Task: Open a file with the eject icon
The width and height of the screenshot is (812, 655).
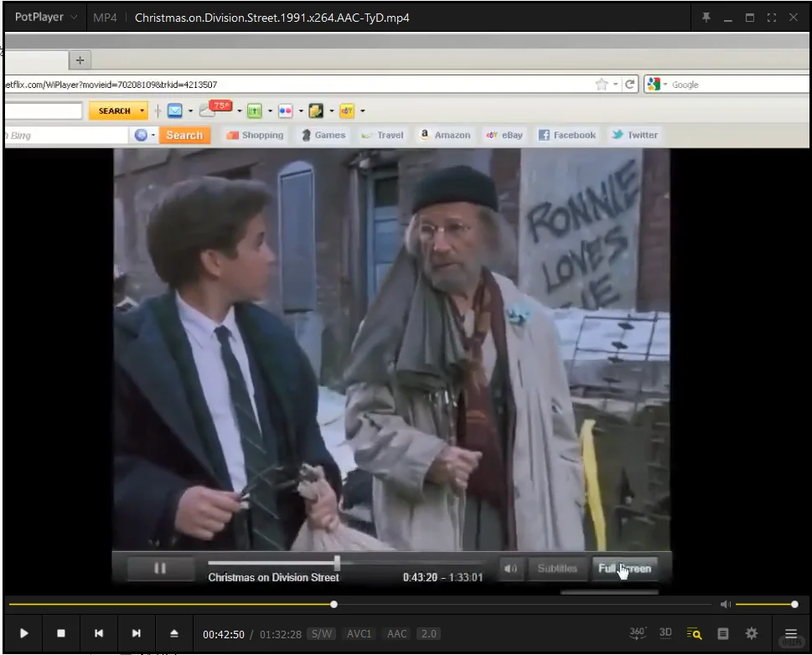Action: click(x=174, y=633)
